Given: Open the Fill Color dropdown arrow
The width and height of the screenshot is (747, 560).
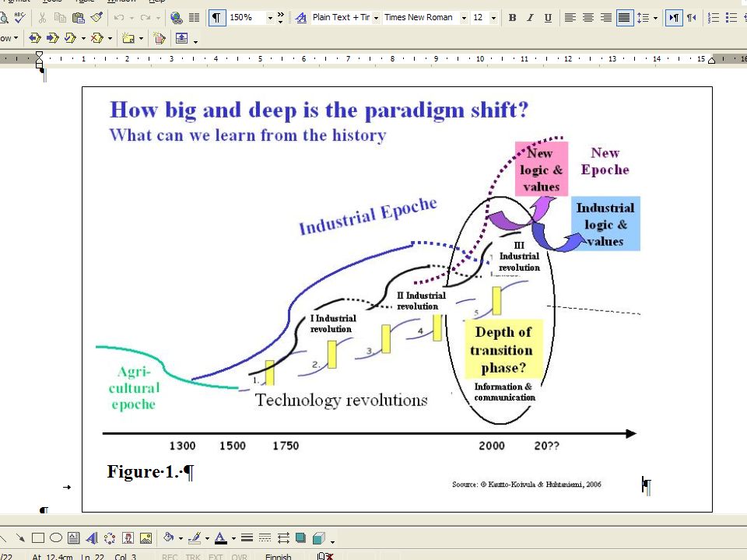Looking at the screenshot, I should tap(181, 538).
